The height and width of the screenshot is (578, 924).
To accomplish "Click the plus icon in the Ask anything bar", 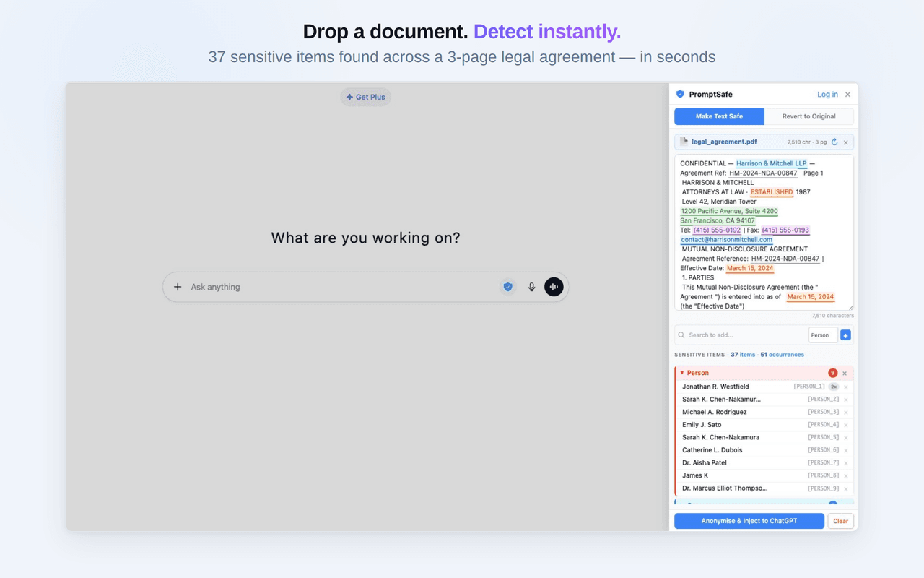I will [x=178, y=287].
